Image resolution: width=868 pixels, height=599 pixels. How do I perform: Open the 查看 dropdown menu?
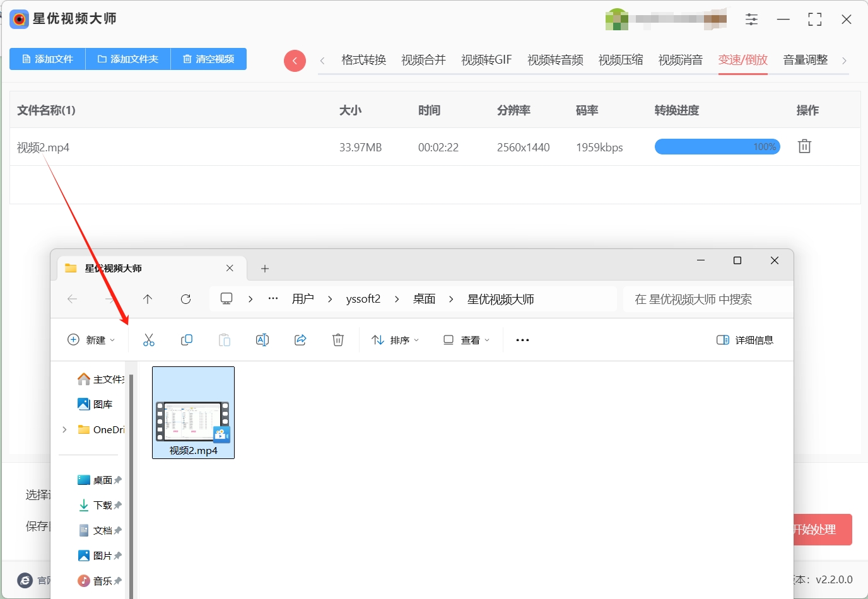[466, 340]
